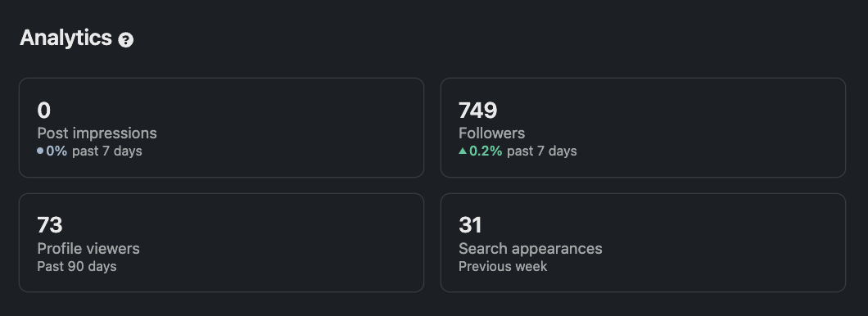
Task: Click the grey dot beside 0% indicator
Action: pyautogui.click(x=40, y=151)
